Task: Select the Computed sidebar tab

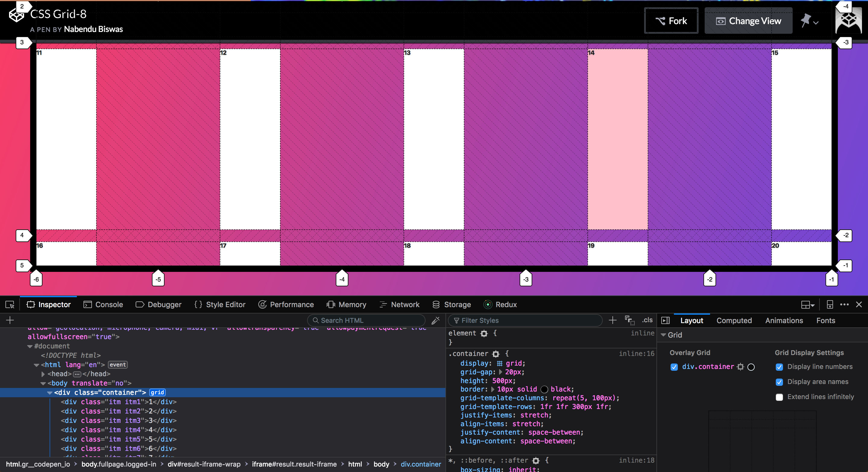Action: (734, 320)
